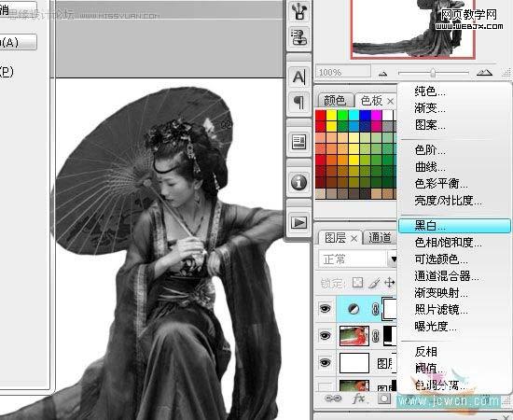
Task: Pick the light gray swatch below white
Action: (388, 126)
